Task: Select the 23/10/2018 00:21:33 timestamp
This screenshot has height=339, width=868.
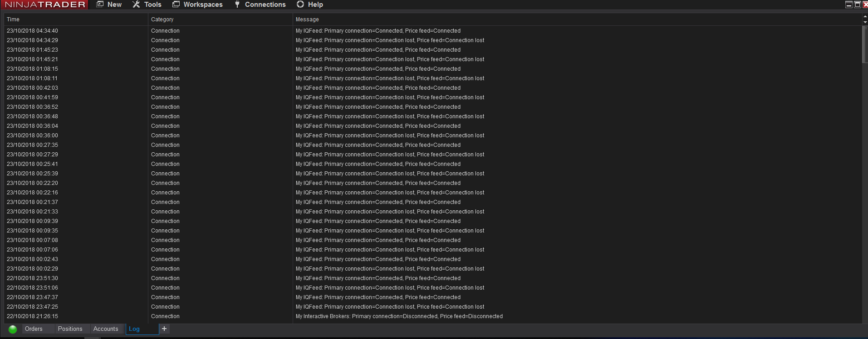Action: click(x=32, y=212)
